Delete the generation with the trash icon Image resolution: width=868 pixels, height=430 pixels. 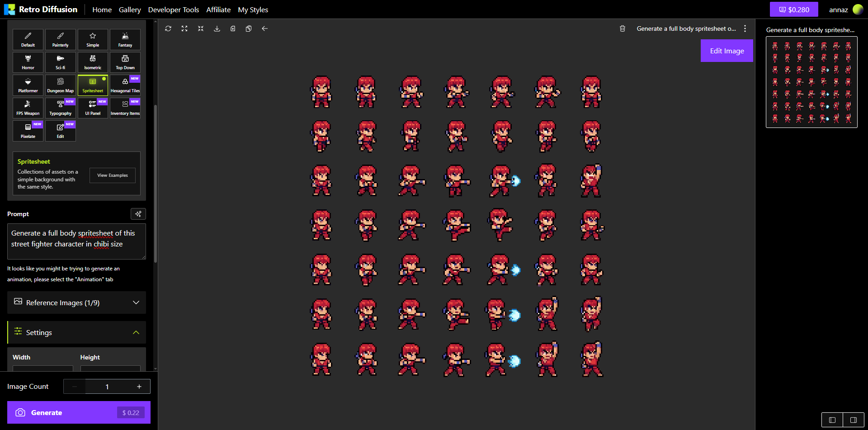[623, 28]
